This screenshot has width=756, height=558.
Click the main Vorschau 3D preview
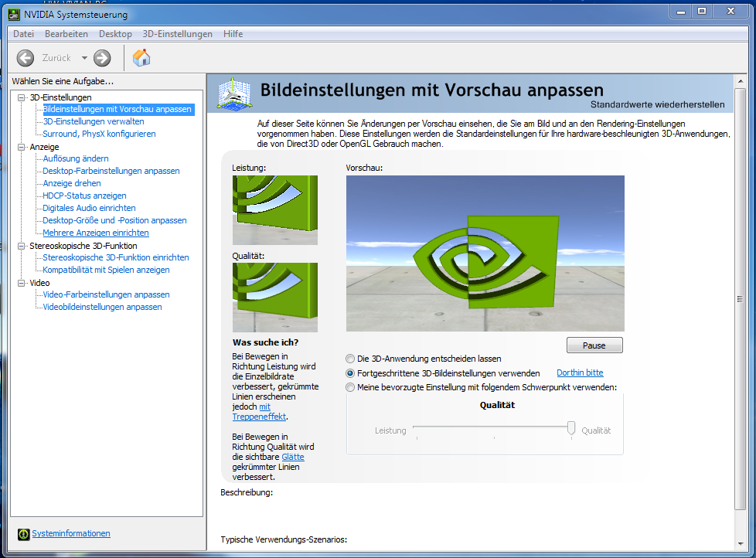(485, 253)
